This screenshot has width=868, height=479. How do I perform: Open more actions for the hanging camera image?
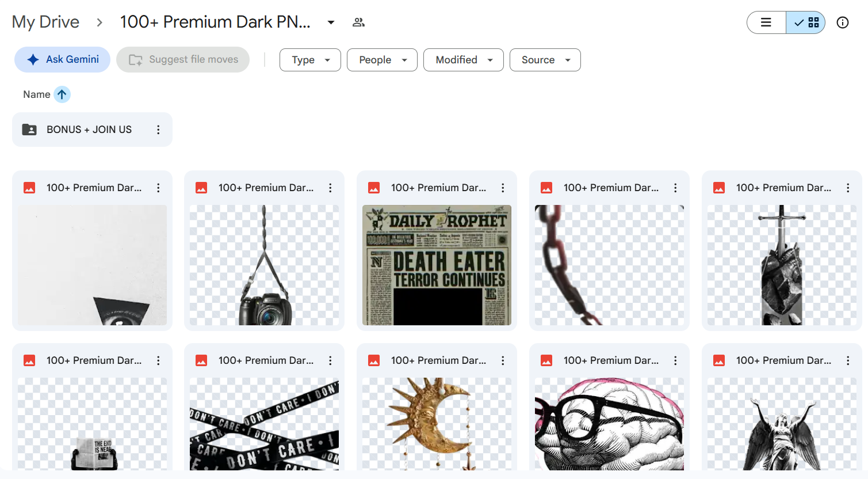click(330, 188)
